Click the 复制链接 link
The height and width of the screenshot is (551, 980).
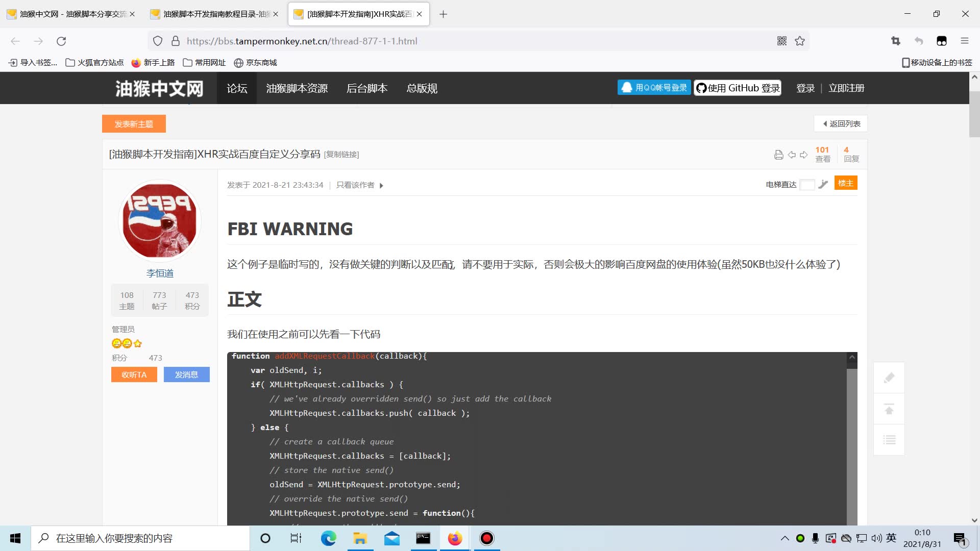pos(341,155)
